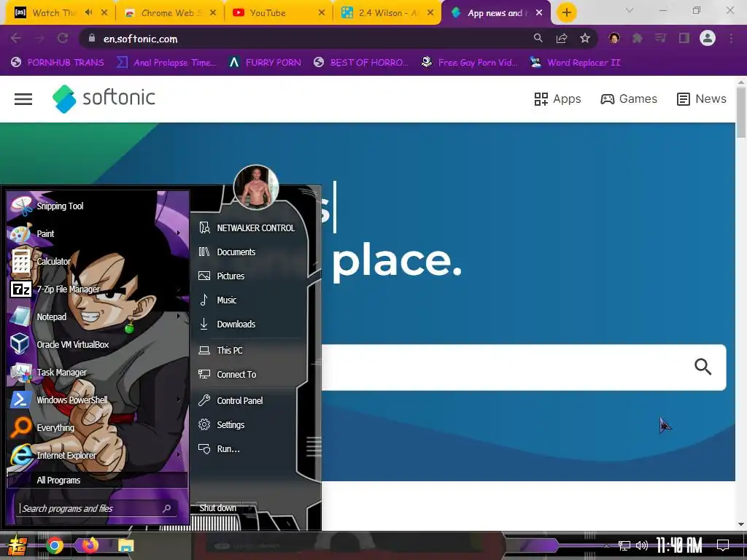Go to Games on Softonic
This screenshot has width=747, height=560.
click(x=629, y=98)
